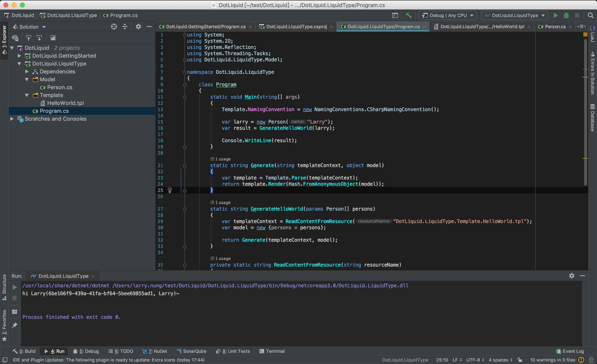The height and width of the screenshot is (364, 597).
Task: Rerun using the Run panel play icon
Action: pyautogui.click(x=15, y=287)
